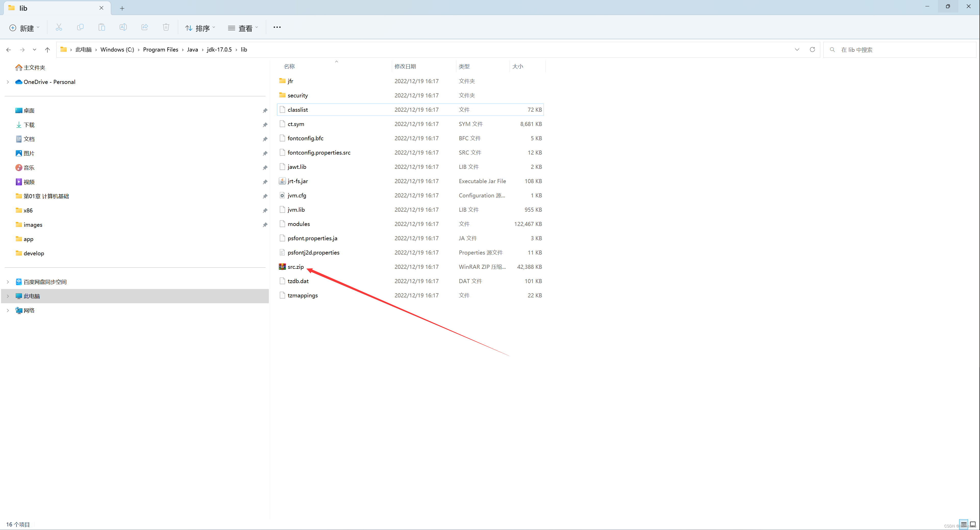Click the refresh button in toolbar
The height and width of the screenshot is (530, 980).
pyautogui.click(x=812, y=49)
